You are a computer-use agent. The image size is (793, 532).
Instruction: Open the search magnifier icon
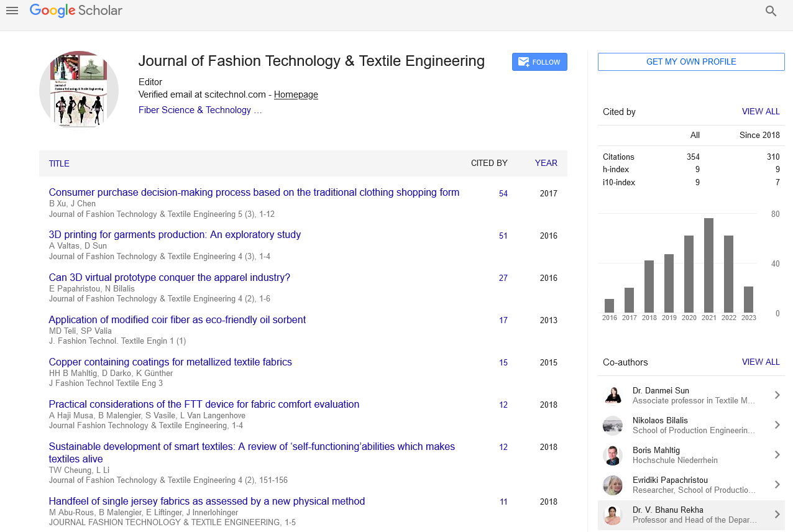tap(771, 11)
